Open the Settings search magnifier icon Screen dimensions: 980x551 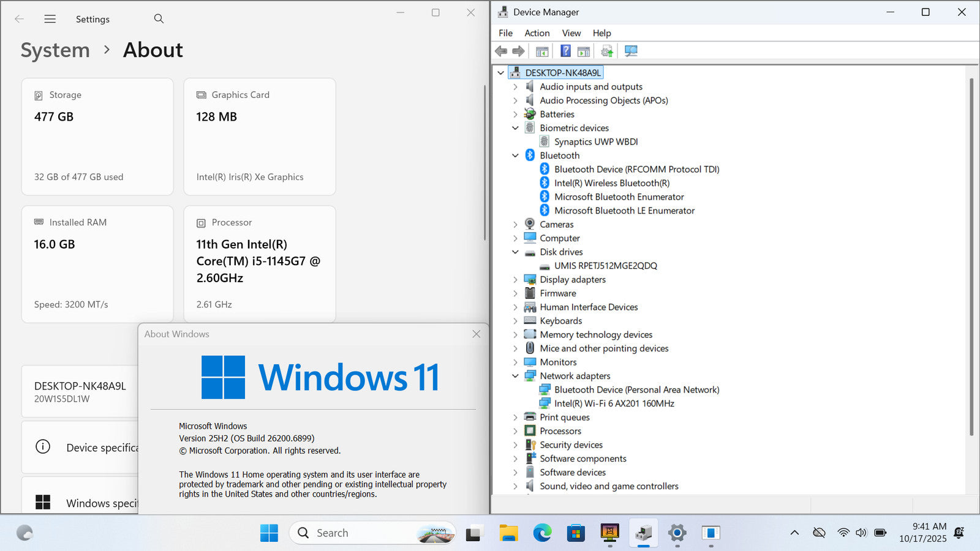tap(159, 19)
